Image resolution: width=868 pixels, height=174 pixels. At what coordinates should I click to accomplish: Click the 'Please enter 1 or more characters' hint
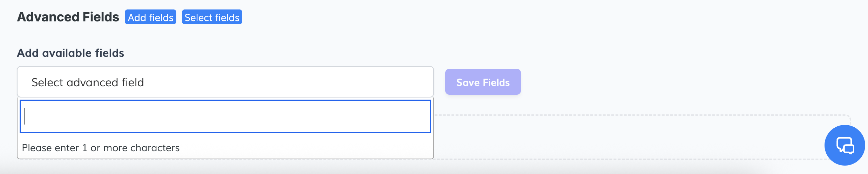pyautogui.click(x=101, y=148)
